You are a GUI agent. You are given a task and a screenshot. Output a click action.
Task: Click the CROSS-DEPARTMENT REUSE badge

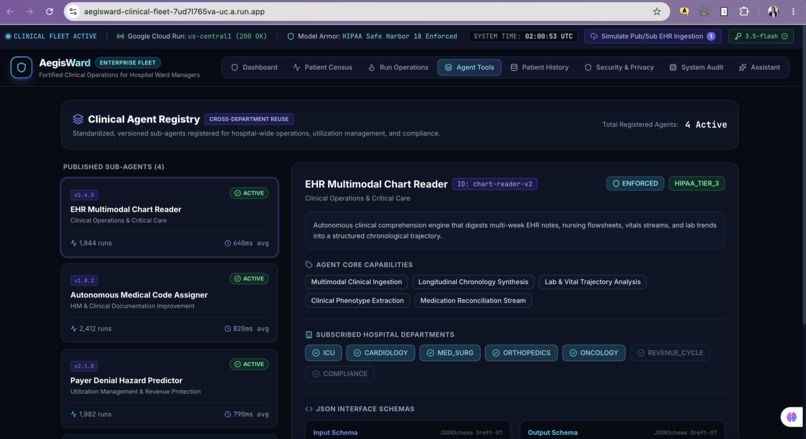[249, 119]
